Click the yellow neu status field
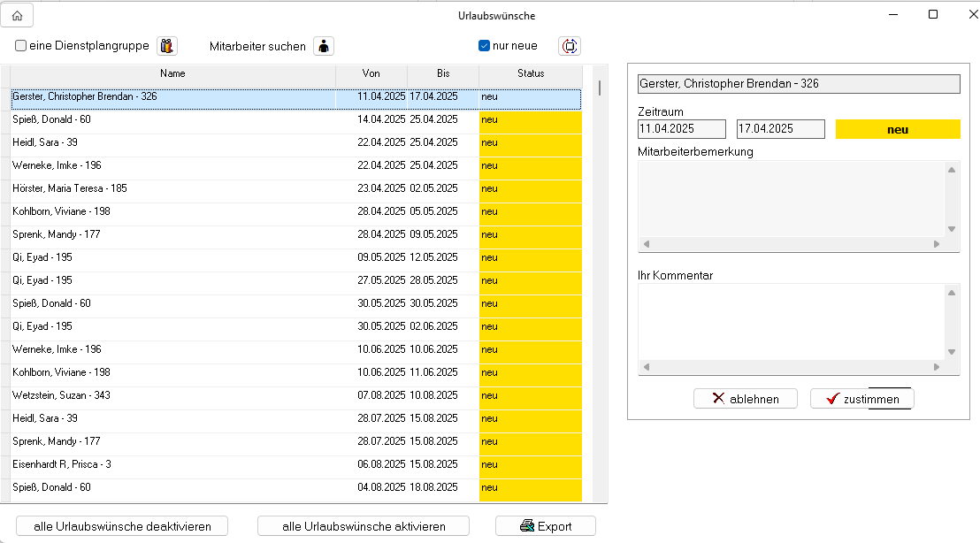Screen dimensions: 980x543 tap(898, 129)
